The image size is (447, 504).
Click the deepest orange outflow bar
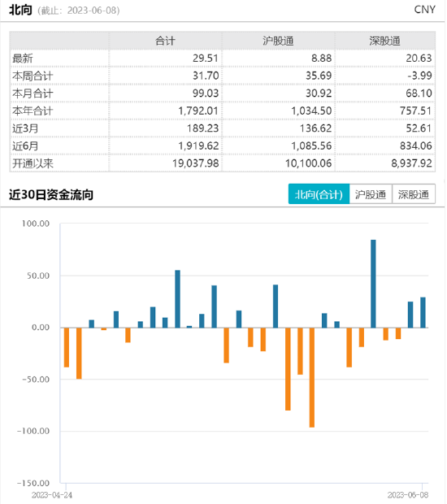(x=312, y=378)
